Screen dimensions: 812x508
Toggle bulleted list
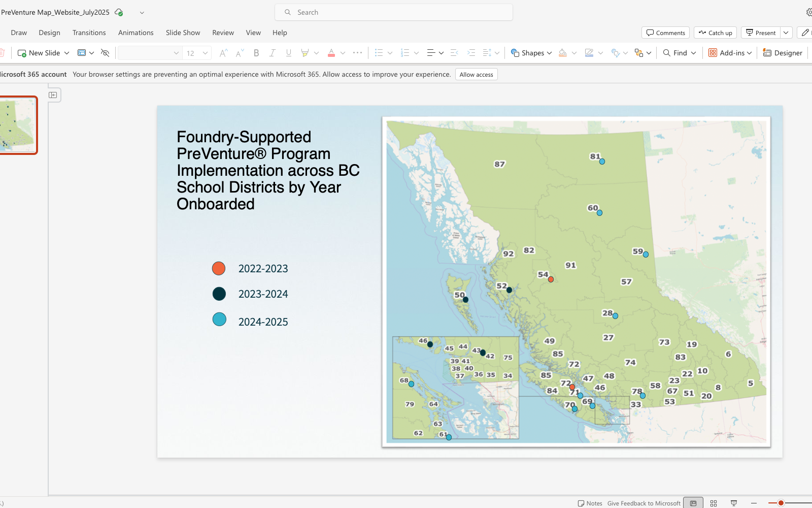point(379,53)
